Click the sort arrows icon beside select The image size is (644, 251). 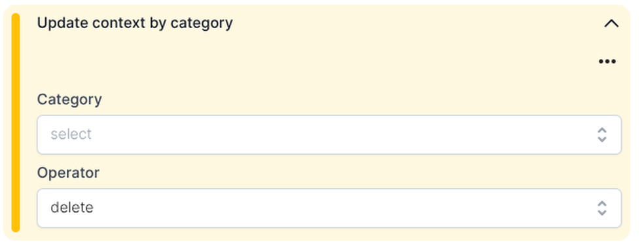pos(601,134)
